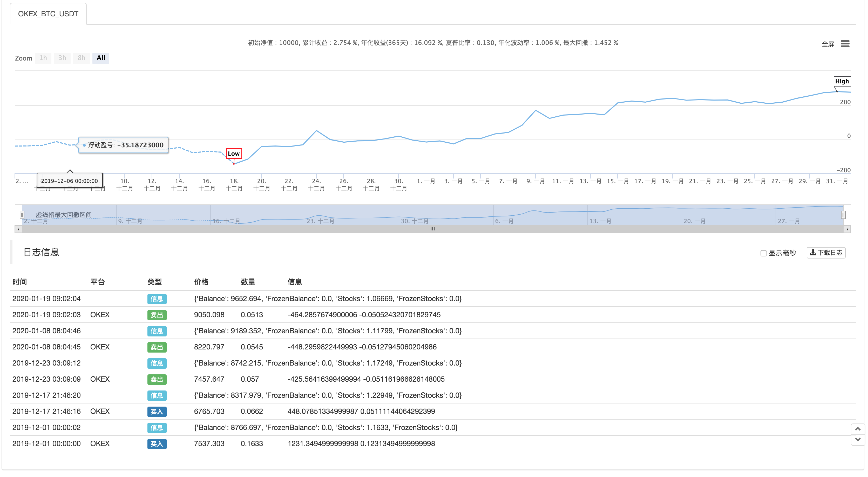This screenshot has height=477, width=868.
Task: Click the quantity cell 0.057
Action: (250, 379)
